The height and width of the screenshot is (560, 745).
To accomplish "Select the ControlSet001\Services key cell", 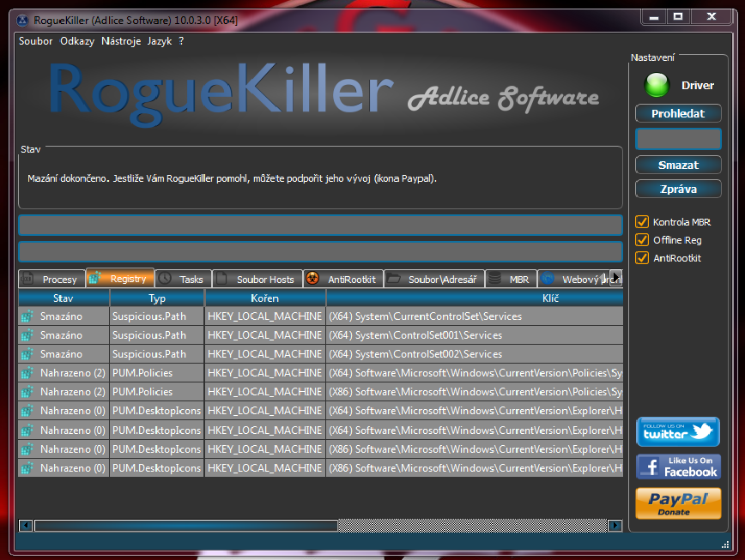I will [x=474, y=335].
